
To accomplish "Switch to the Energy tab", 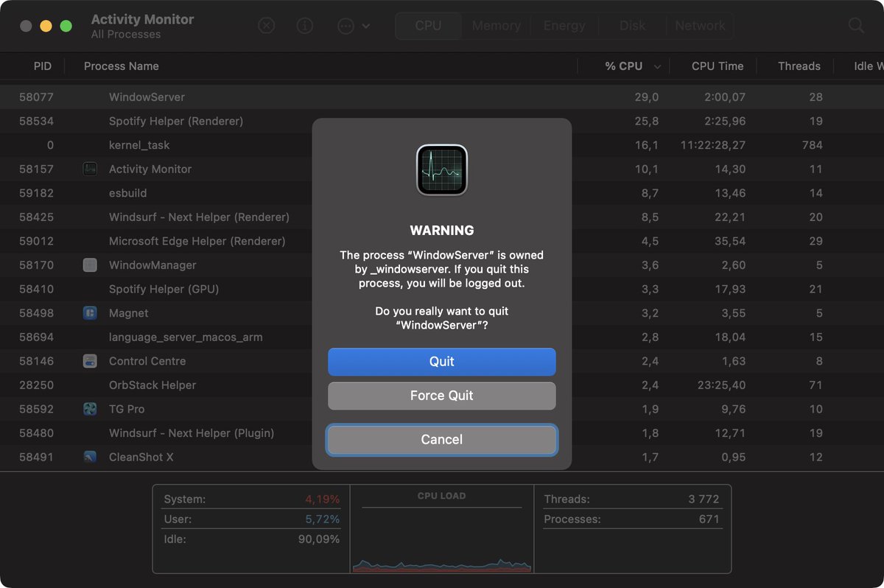I will point(564,26).
